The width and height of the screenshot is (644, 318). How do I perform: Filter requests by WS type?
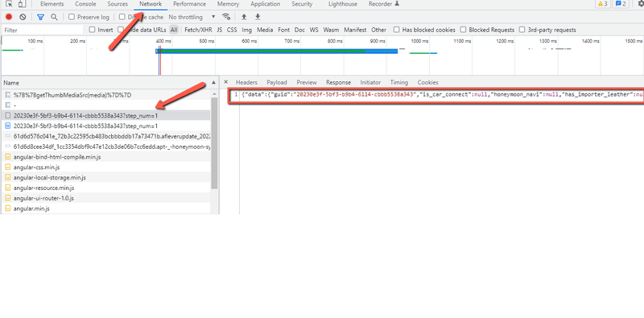[314, 30]
